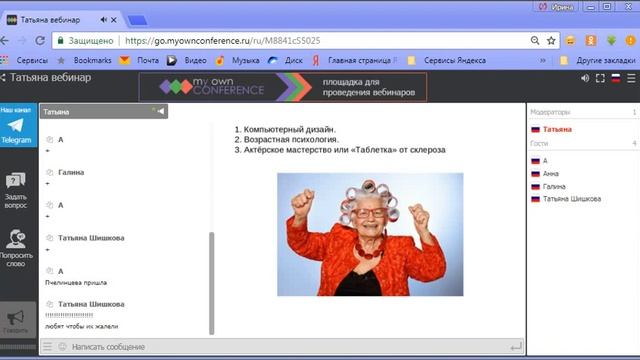
Task: Switch webinar to fullscreen mode
Action: tap(600, 78)
